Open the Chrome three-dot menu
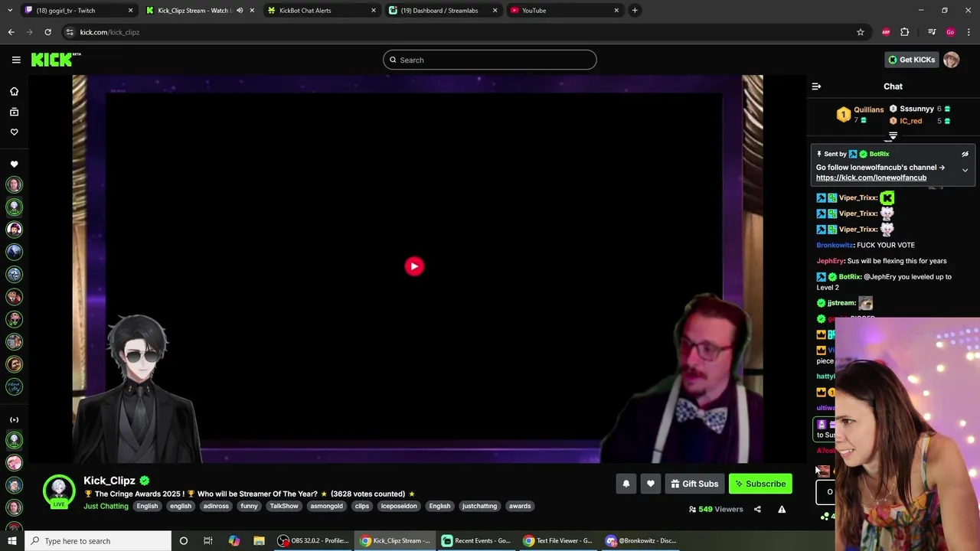Image resolution: width=980 pixels, height=551 pixels. (969, 32)
